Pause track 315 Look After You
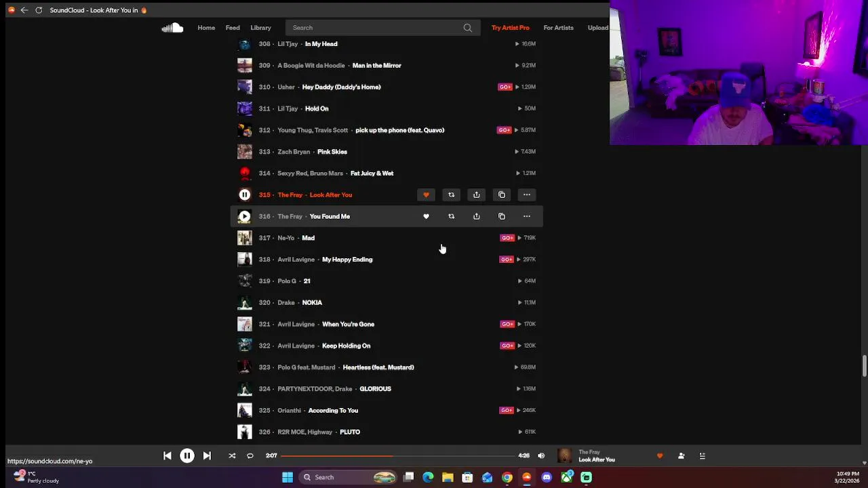 click(x=245, y=195)
